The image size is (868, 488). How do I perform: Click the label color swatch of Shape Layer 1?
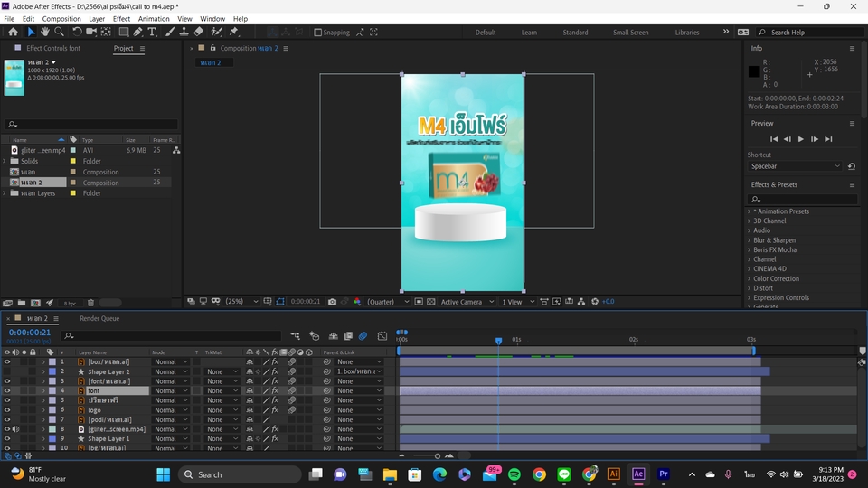(x=52, y=439)
